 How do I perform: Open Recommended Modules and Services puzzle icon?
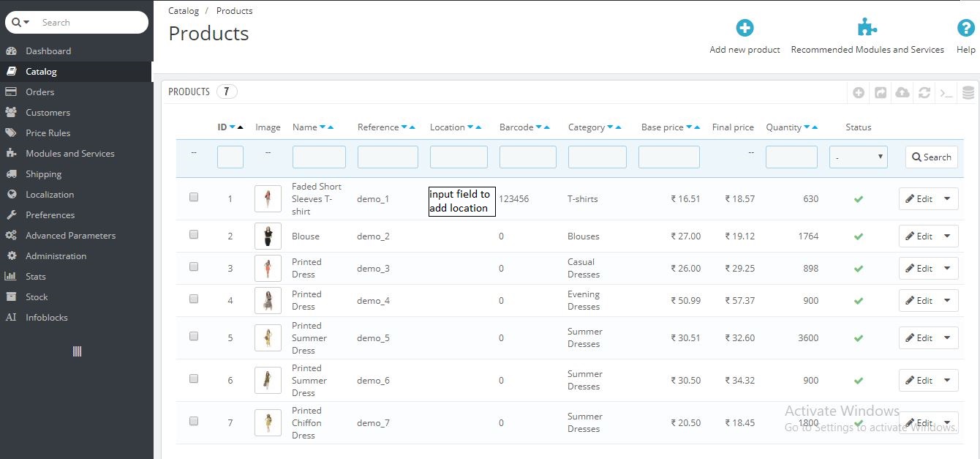coord(867,28)
